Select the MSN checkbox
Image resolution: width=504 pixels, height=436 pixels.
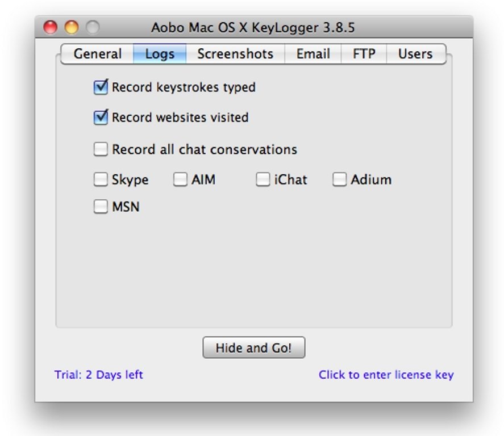(x=101, y=207)
